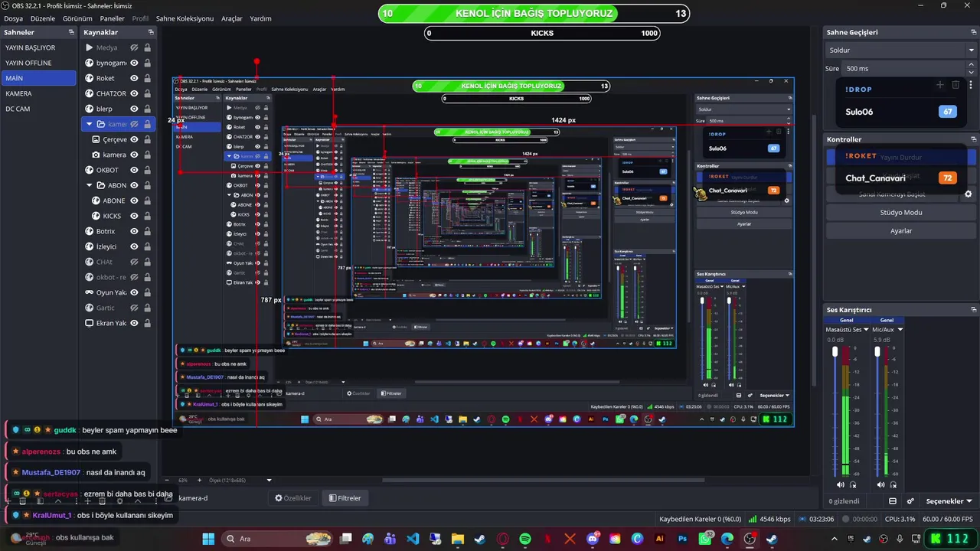Open Masaüstü Ses channel dropdown arrow
The height and width of the screenshot is (551, 980).
(x=867, y=330)
